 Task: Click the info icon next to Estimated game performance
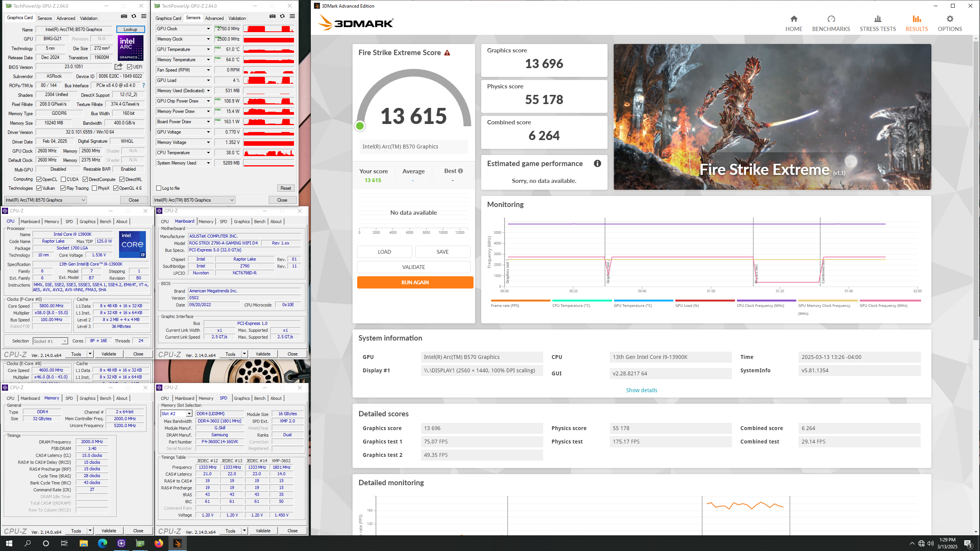pyautogui.click(x=597, y=164)
